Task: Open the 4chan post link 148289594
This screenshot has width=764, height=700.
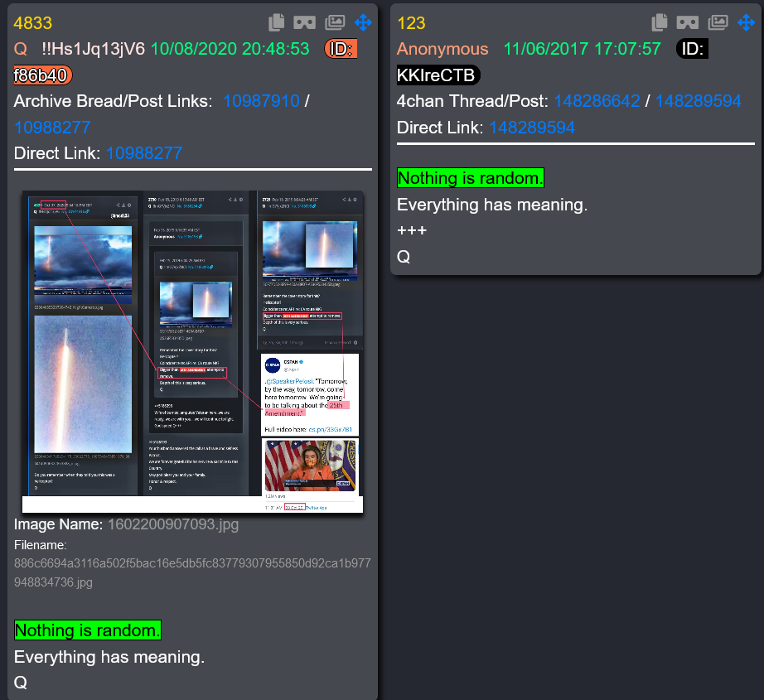Action: (699, 101)
